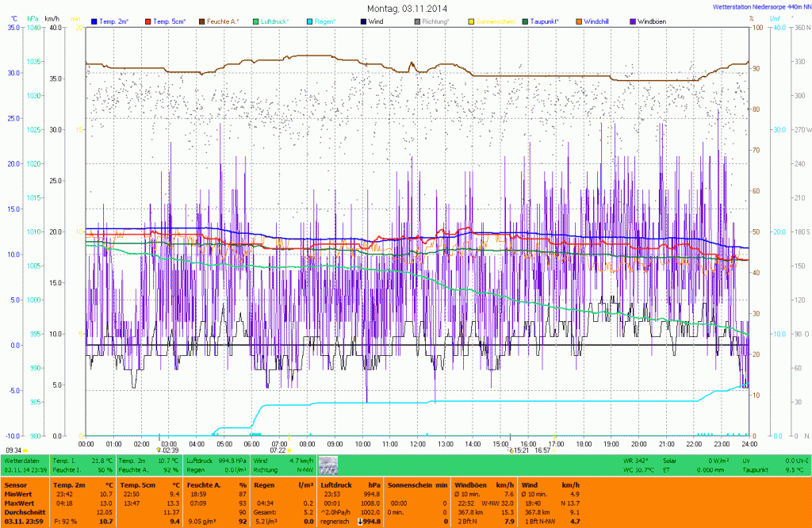This screenshot has height=528, width=812.
Task: Click the red Temp. 5cm legend square
Action: 148,20
